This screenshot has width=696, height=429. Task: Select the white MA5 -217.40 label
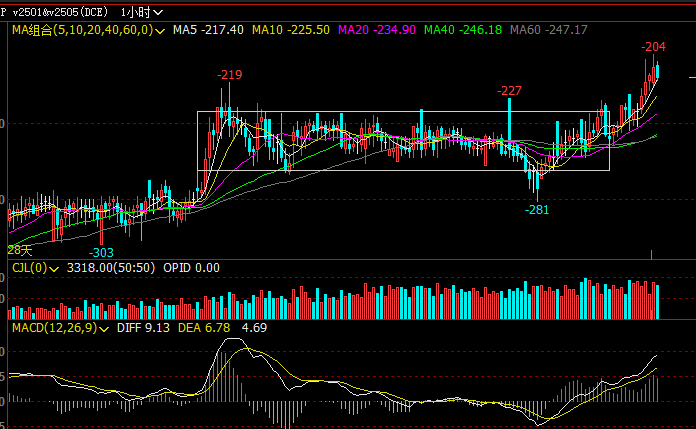tap(207, 31)
